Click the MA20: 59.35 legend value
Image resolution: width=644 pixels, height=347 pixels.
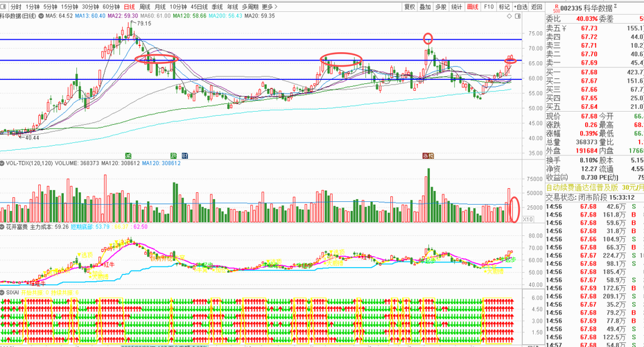coord(259,16)
